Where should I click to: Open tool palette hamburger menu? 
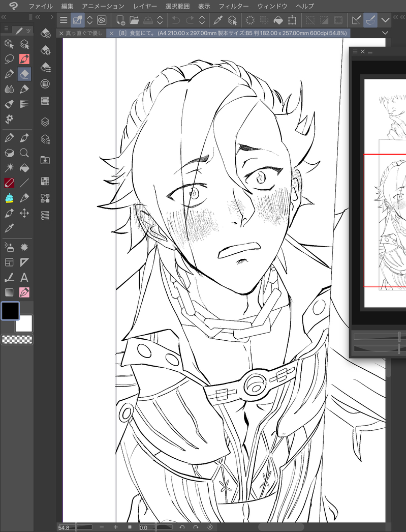6,29
